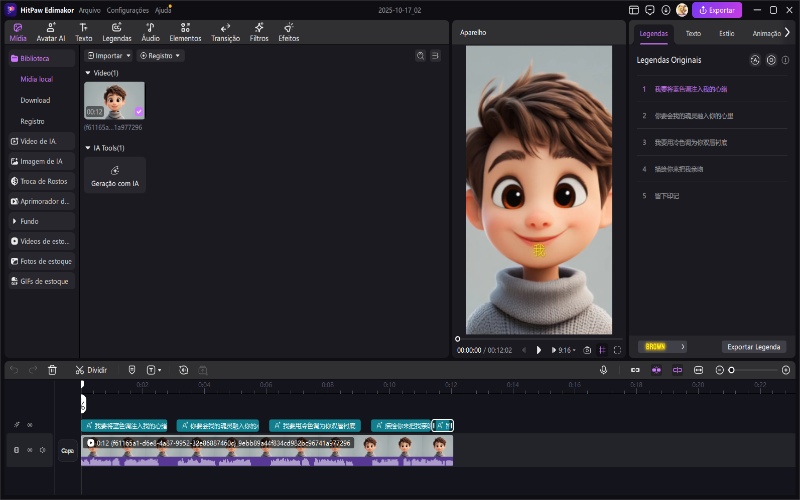
Task: Toggle visibility of the subtitle track
Action: (30, 425)
